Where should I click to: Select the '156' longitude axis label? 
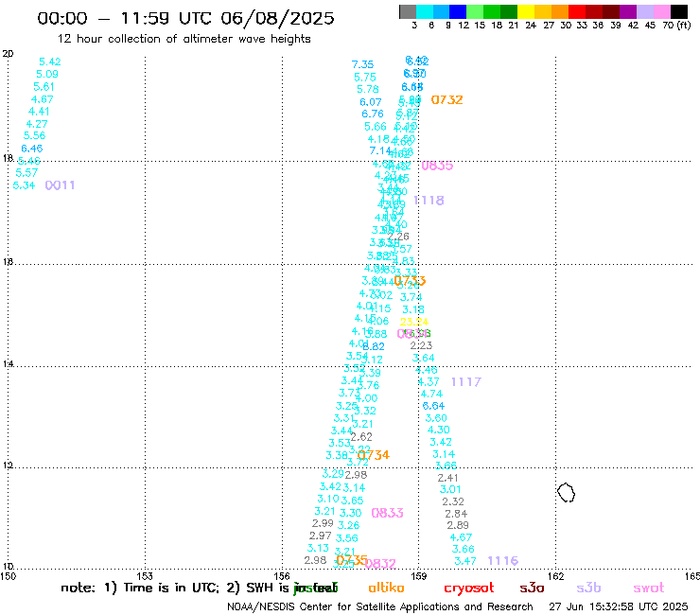[x=282, y=576]
